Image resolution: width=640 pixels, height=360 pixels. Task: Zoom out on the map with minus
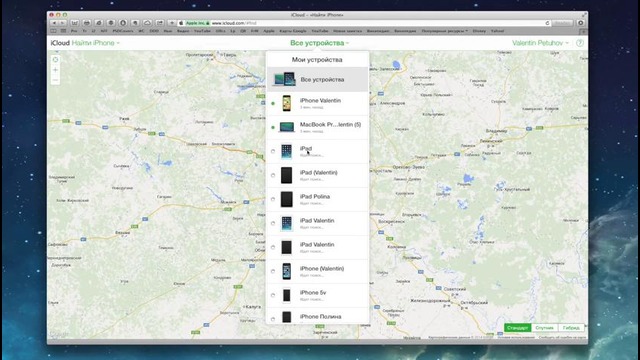click(x=55, y=80)
